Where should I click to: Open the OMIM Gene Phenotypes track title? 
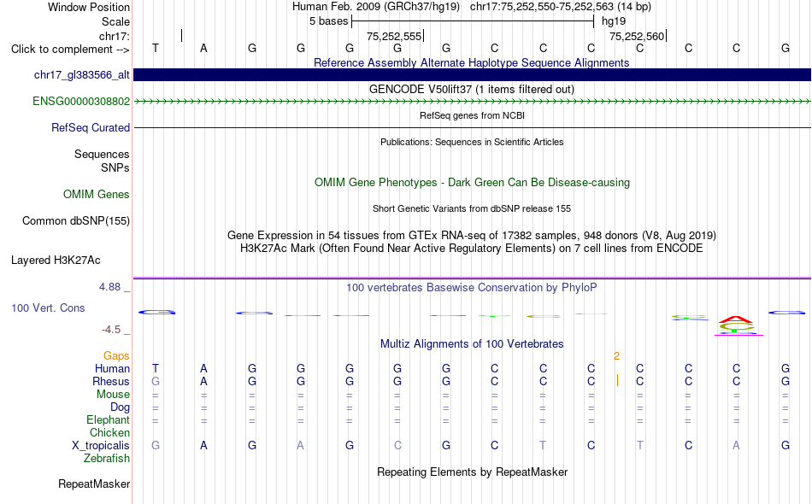coord(472,183)
